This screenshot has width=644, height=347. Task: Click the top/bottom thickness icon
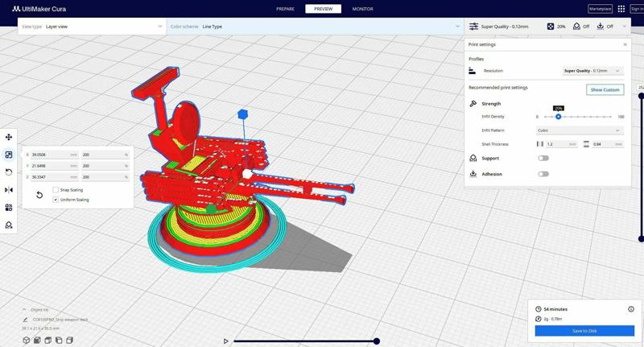point(586,144)
